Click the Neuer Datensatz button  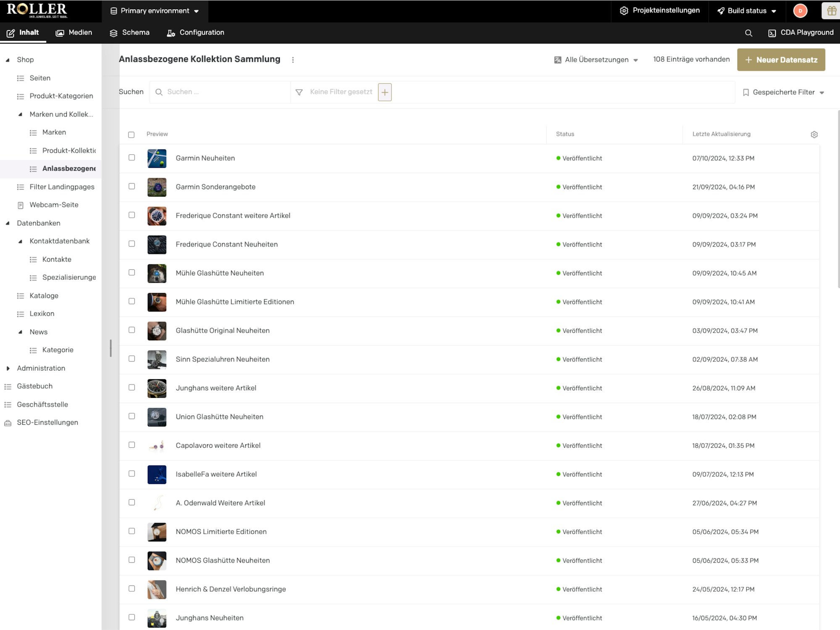[x=781, y=60]
